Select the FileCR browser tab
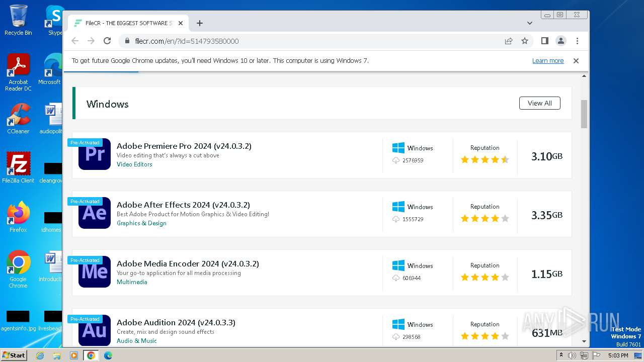 pyautogui.click(x=128, y=23)
